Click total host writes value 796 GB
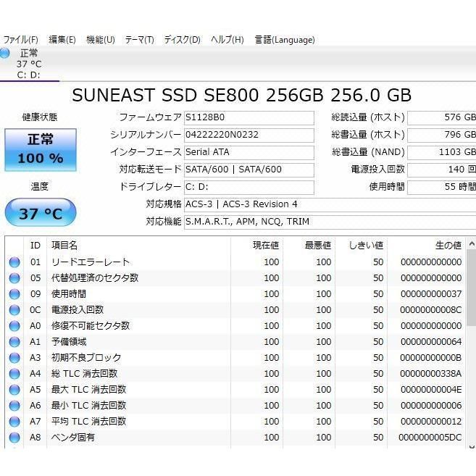Viewport: 476px width, 476px height. pyautogui.click(x=442, y=135)
